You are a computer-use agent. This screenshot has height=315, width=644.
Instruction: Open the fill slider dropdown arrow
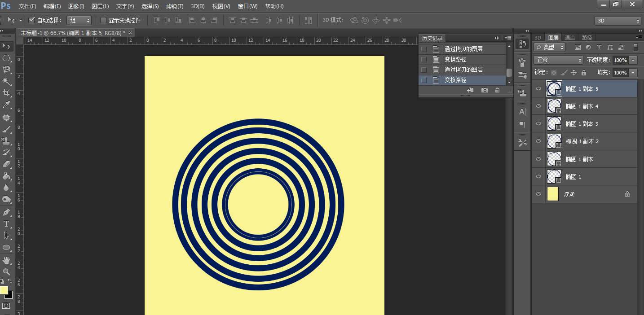633,73
